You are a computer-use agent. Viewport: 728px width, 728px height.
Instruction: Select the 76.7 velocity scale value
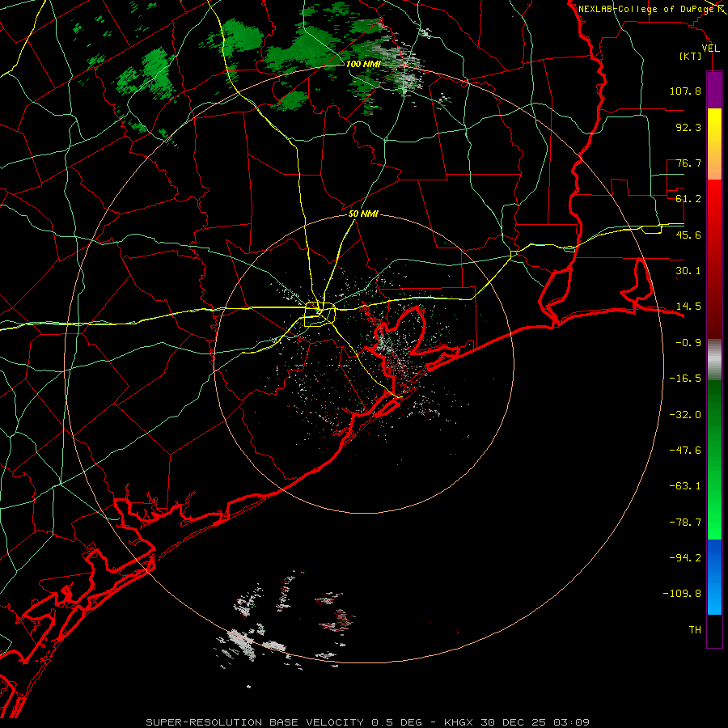[688, 163]
